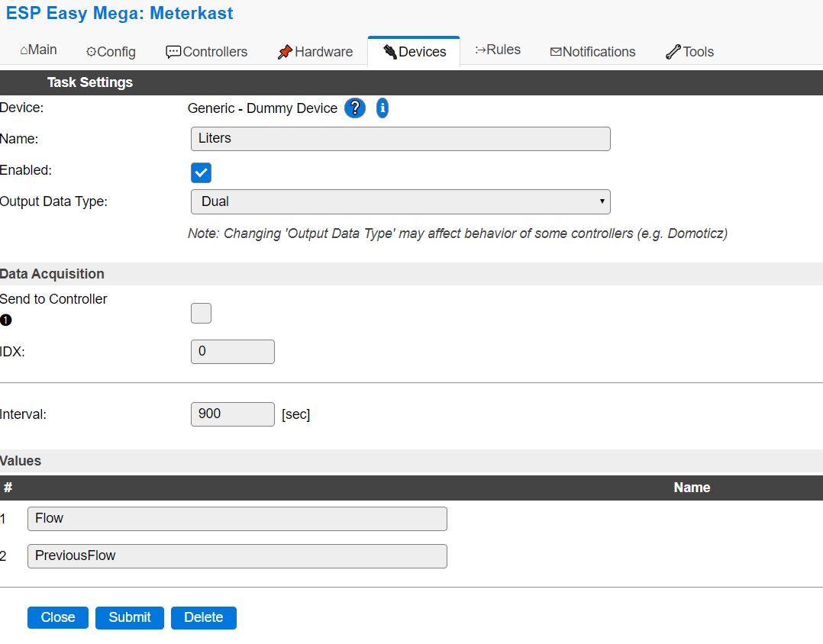Click the value 1 name field Flow
This screenshot has width=823, height=644.
237,519
